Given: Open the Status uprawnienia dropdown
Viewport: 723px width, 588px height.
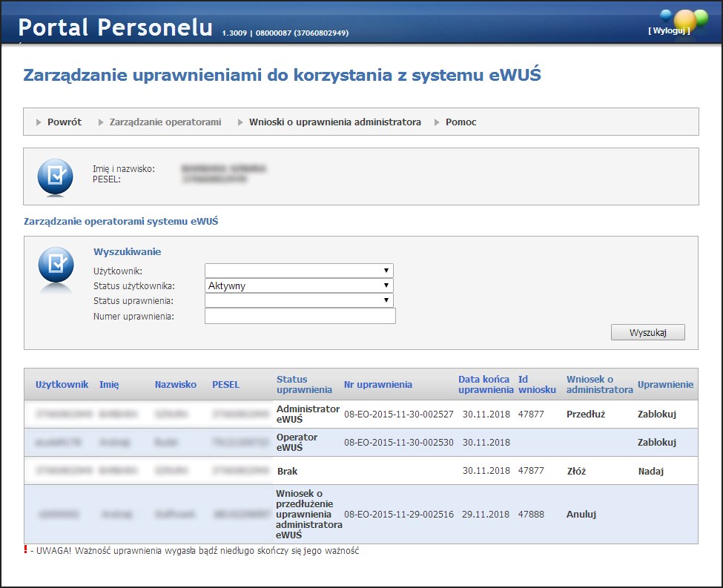Looking at the screenshot, I should pos(299,300).
